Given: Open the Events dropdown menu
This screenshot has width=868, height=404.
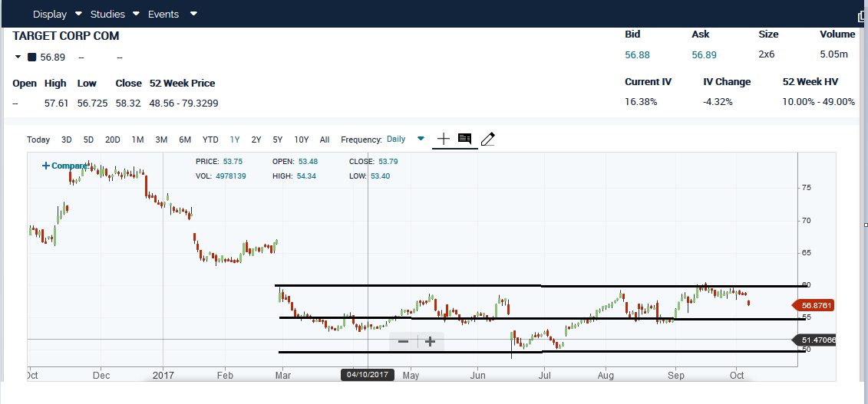Looking at the screenshot, I should click(172, 14).
